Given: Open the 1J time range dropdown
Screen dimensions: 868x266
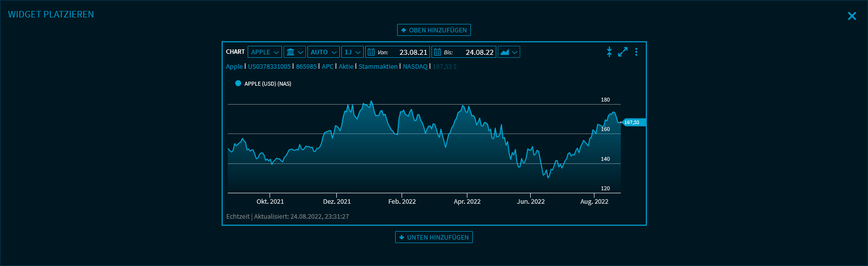Looking at the screenshot, I should (x=352, y=52).
